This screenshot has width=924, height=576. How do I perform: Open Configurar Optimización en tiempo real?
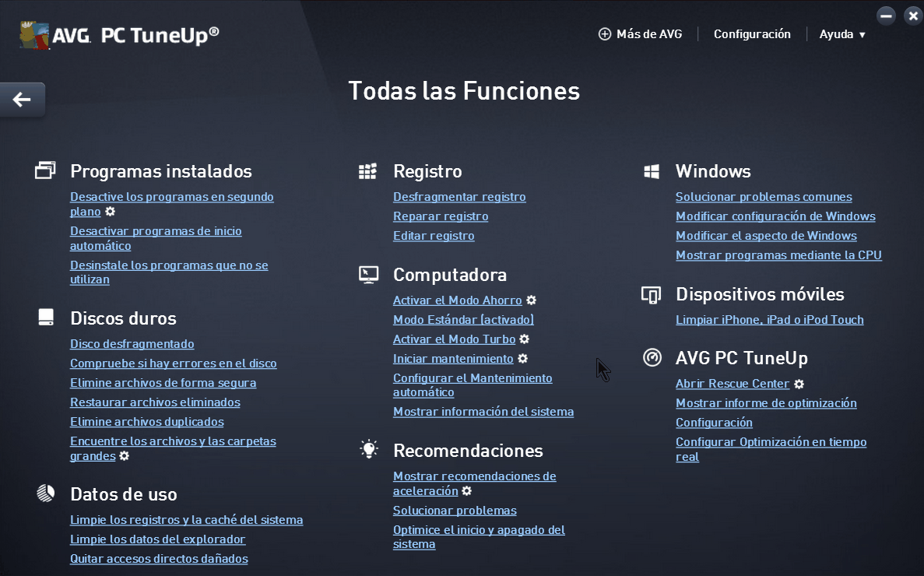(771, 449)
